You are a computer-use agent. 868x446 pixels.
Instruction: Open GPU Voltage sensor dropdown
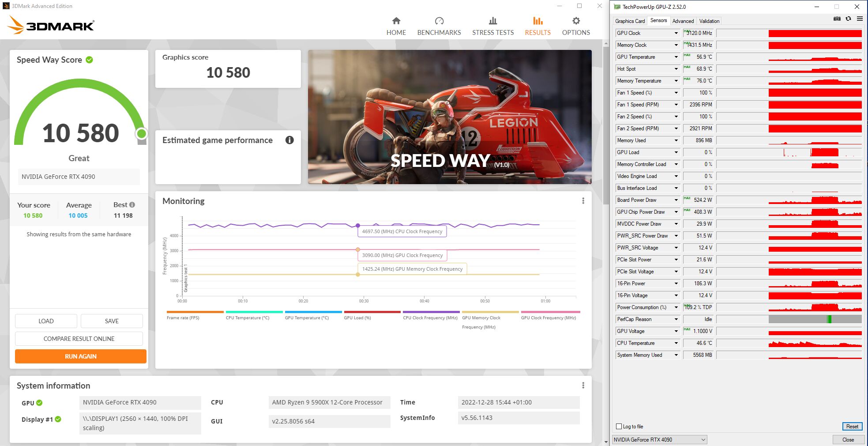click(x=676, y=331)
